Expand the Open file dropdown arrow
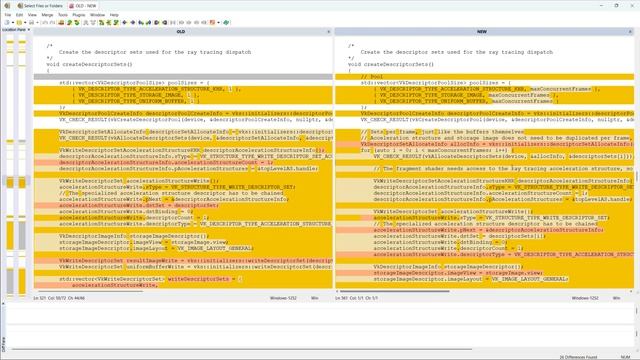This screenshot has height=360, width=640. tap(25, 22)
